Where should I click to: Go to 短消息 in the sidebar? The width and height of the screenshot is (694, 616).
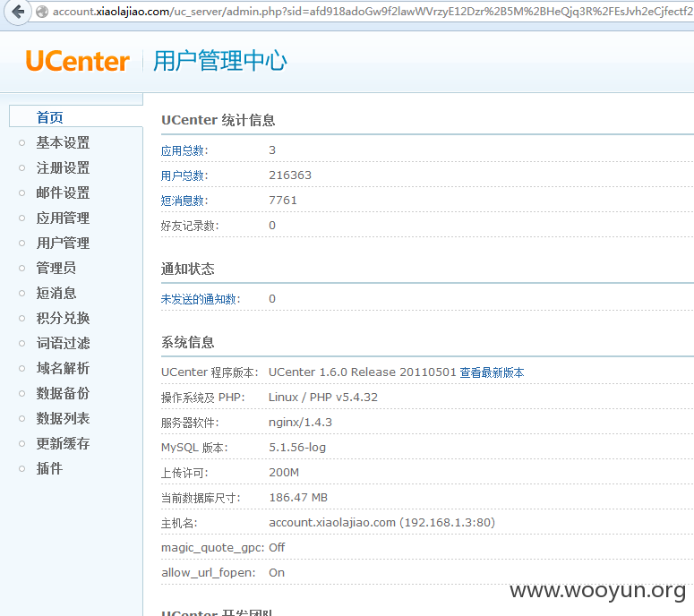pyautogui.click(x=56, y=293)
